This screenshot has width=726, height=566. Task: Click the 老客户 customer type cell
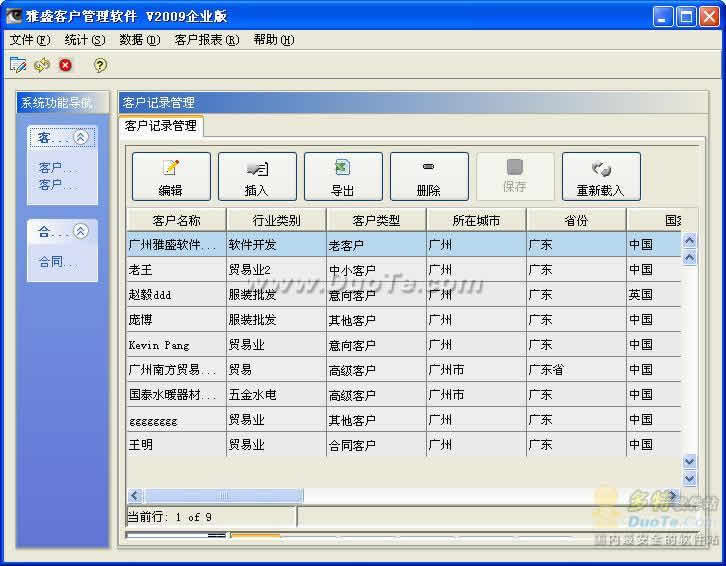pos(376,245)
